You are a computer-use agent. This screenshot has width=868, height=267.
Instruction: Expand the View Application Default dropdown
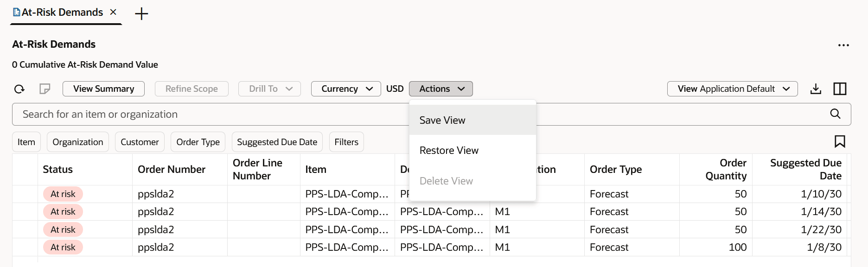click(732, 89)
